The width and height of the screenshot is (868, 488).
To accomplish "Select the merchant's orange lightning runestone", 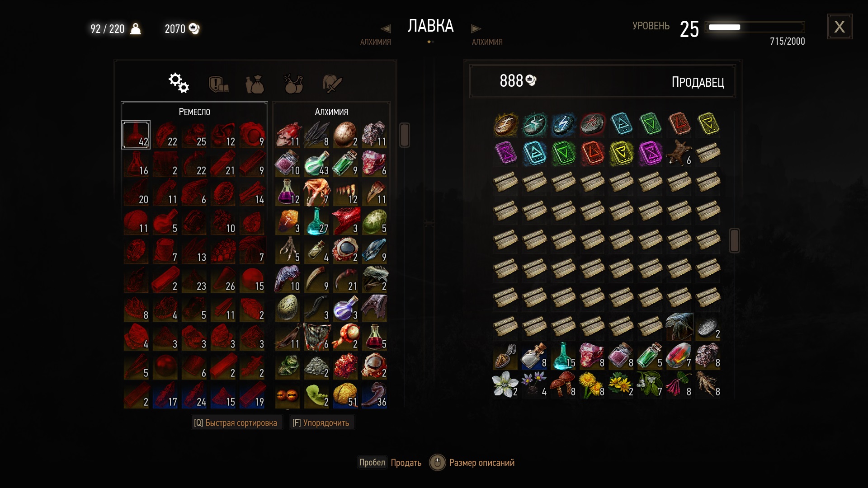I will tap(505, 124).
